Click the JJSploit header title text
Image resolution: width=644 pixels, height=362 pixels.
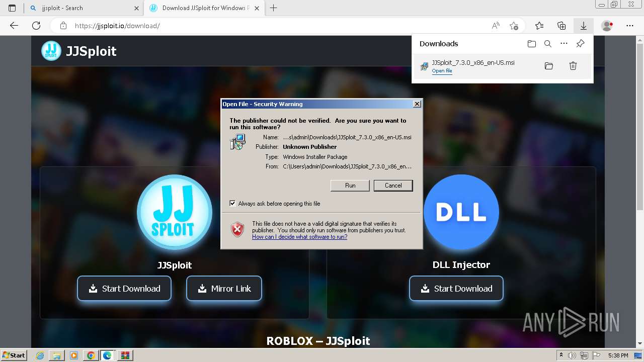pyautogui.click(x=92, y=51)
